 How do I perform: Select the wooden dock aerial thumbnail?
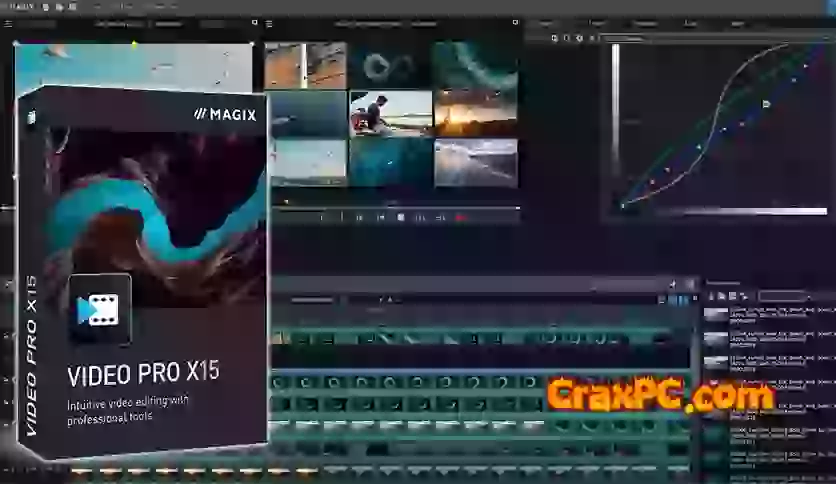coord(306,66)
